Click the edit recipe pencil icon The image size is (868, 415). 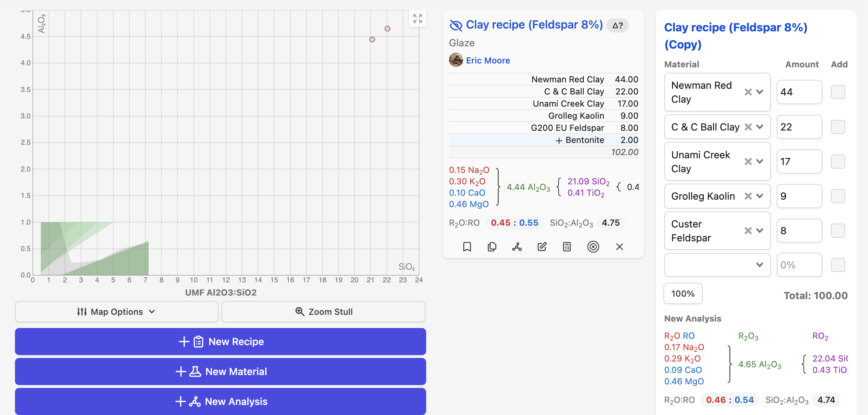pyautogui.click(x=542, y=247)
